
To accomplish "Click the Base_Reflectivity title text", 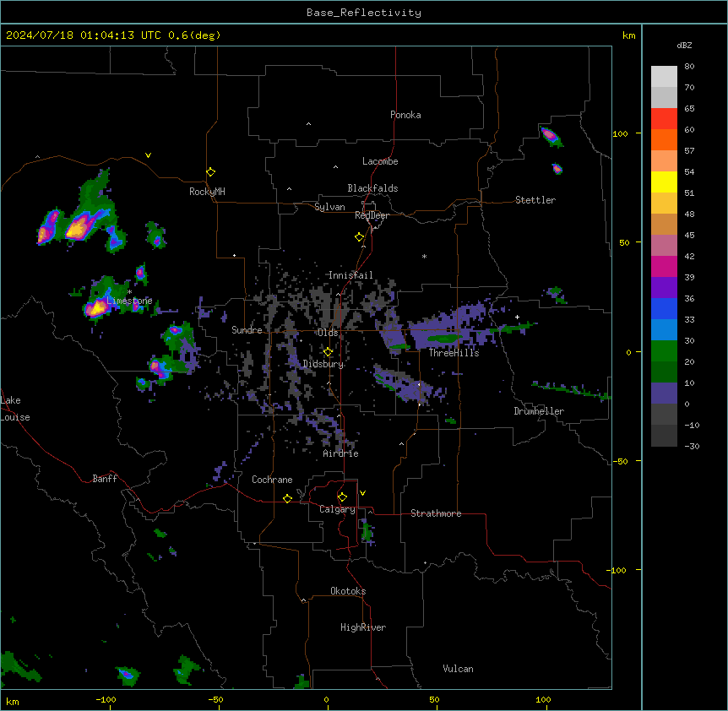I will (x=364, y=13).
